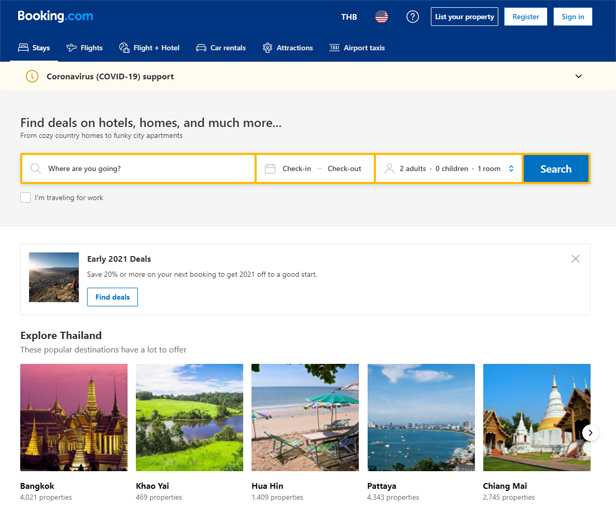Viewport: 616px width, 509px height.
Task: Click the magnifying glass in destination field
Action: [x=35, y=168]
